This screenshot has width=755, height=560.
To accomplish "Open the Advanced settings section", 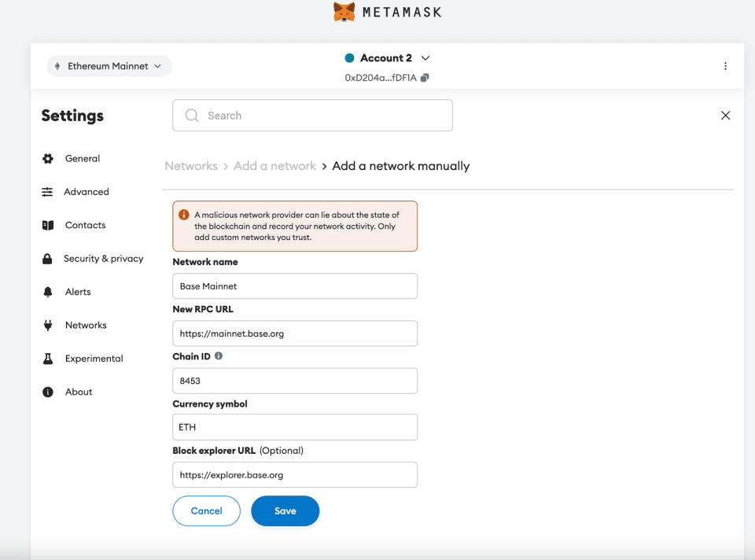I will coord(87,192).
